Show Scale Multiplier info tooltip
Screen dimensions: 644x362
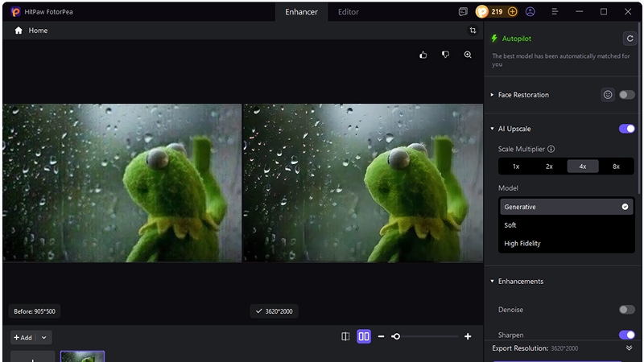(551, 149)
